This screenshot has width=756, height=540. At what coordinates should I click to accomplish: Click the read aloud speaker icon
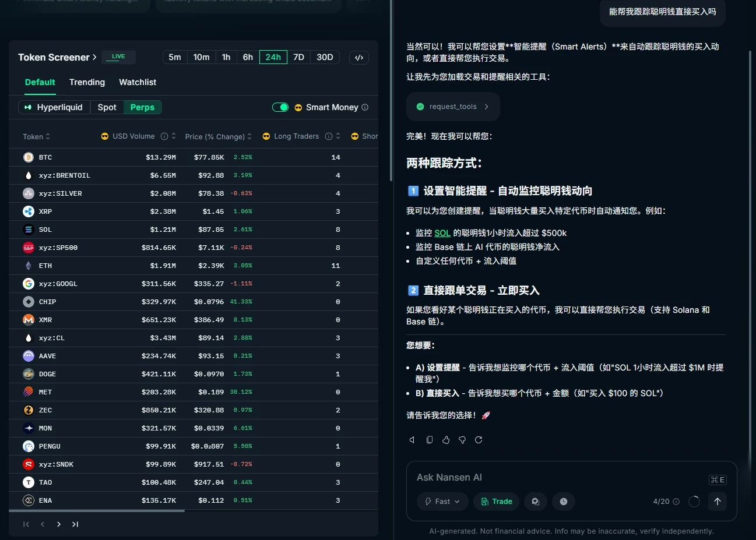click(x=413, y=440)
